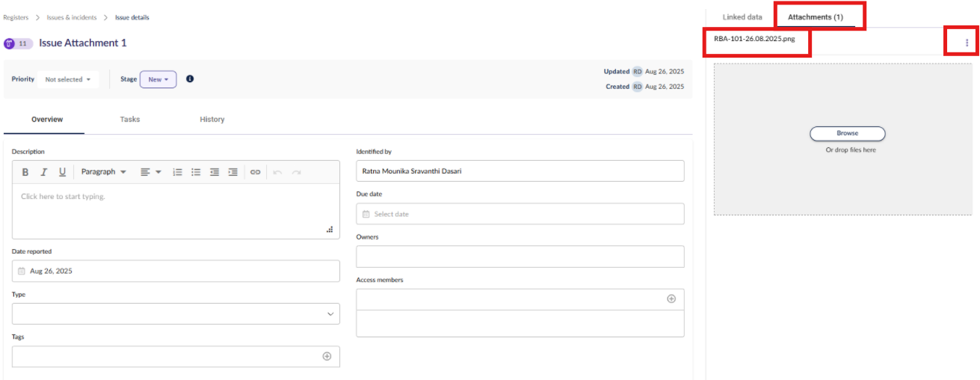The height and width of the screenshot is (380, 980).
Task: Click plus icon in Tags field
Action: pos(327,356)
